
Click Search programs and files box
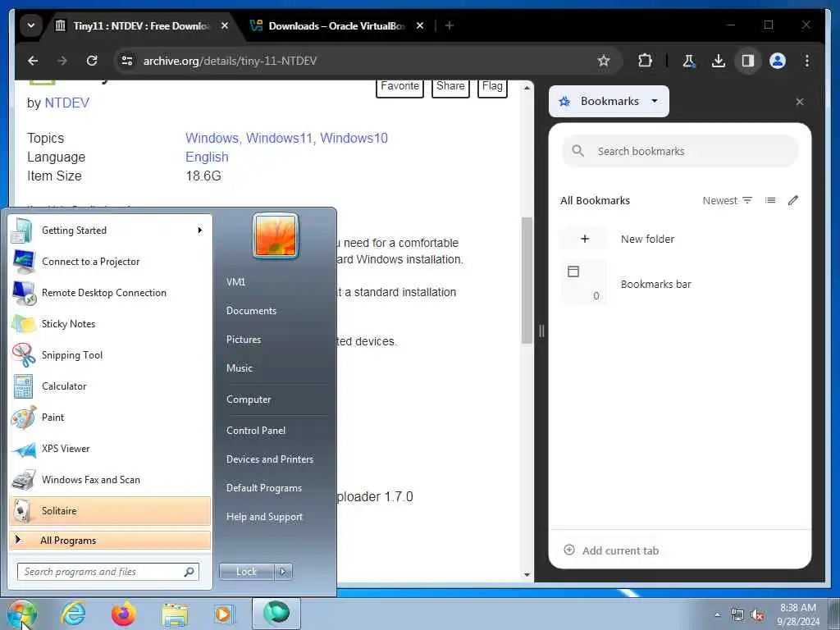(107, 572)
